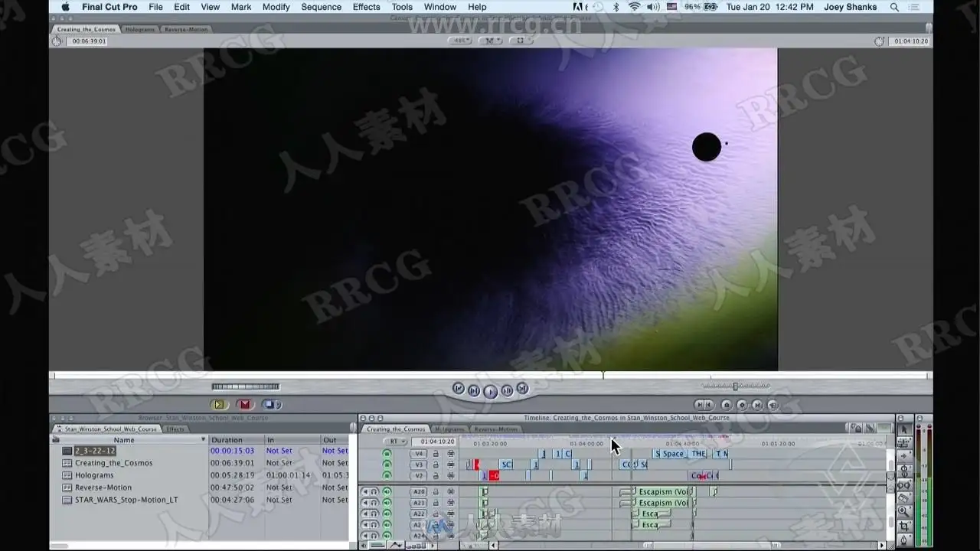Lock the A21 audio track

[x=436, y=503]
